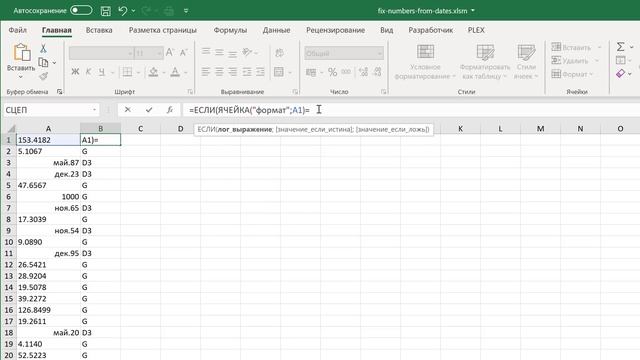Click the Percent style icon

pos(333,72)
